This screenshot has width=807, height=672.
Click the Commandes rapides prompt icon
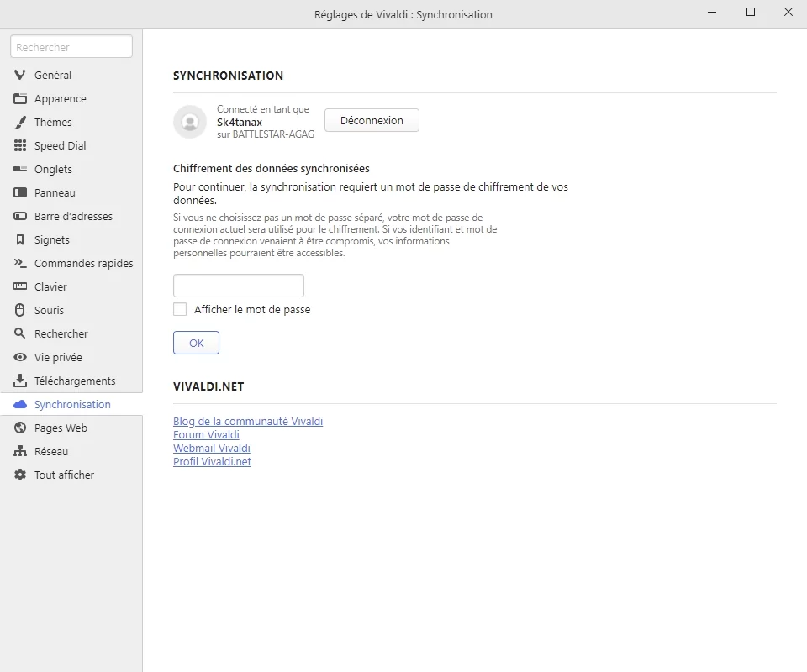tap(19, 263)
